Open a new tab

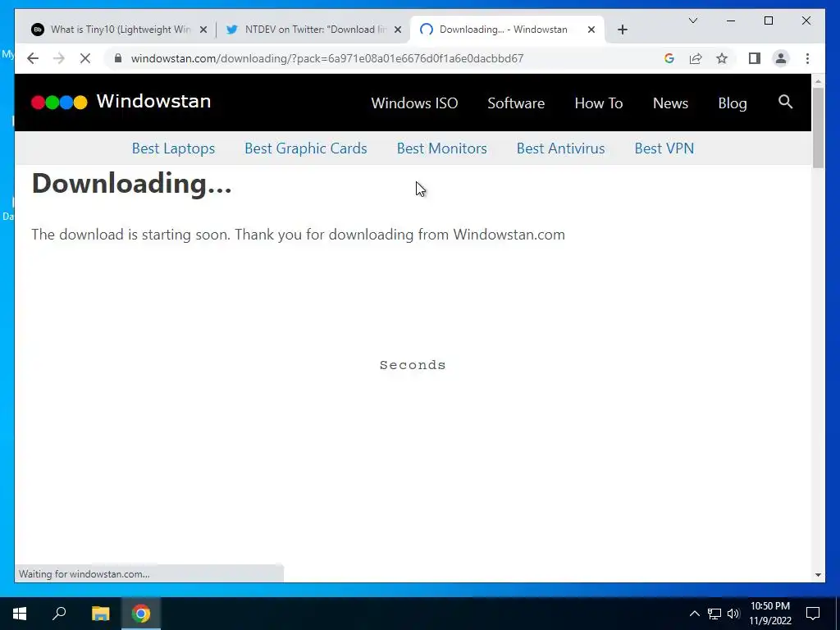point(623,30)
